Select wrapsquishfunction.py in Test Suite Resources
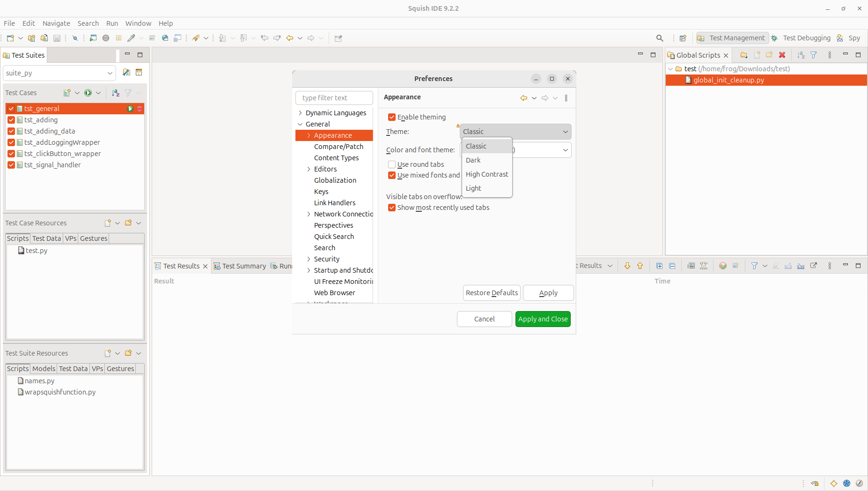 click(x=60, y=392)
